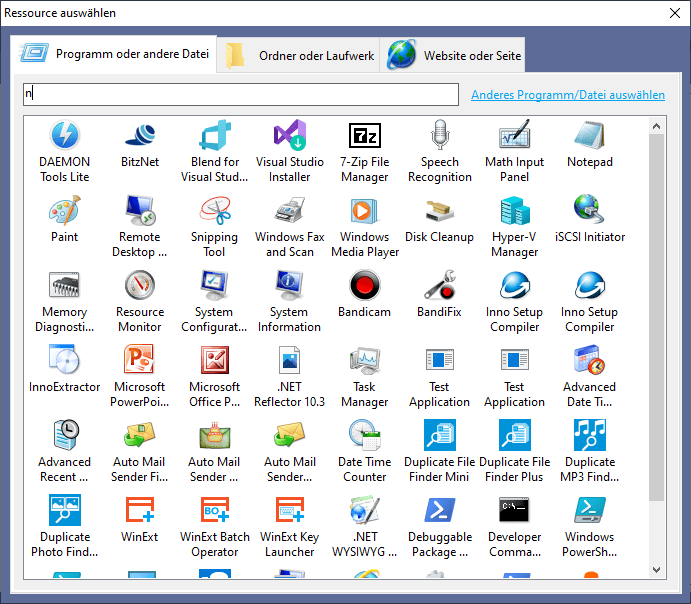Focus the program search input field

click(x=241, y=94)
